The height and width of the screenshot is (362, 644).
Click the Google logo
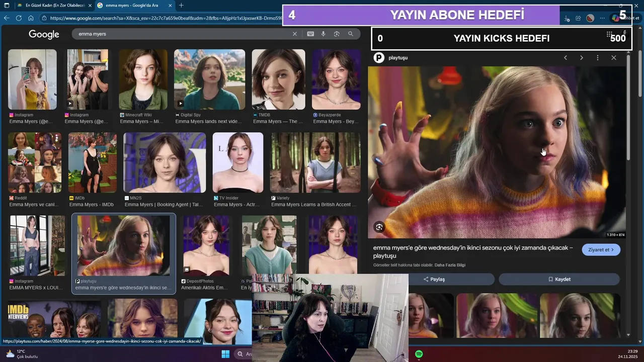point(44,34)
